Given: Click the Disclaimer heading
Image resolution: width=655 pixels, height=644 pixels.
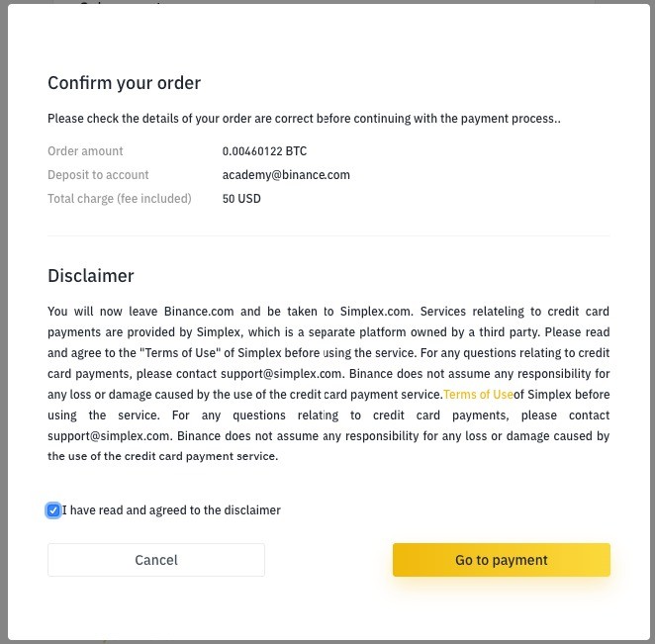Looking at the screenshot, I should click(x=91, y=276).
